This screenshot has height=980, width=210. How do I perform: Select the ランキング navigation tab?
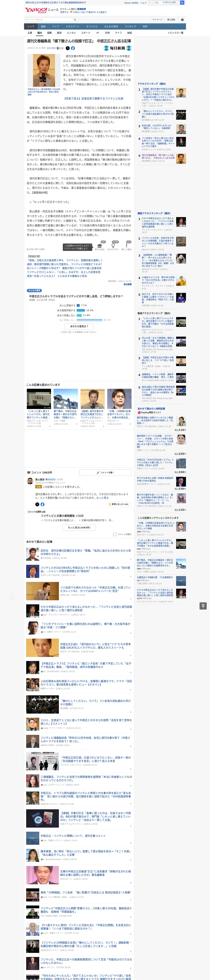[130, 26]
